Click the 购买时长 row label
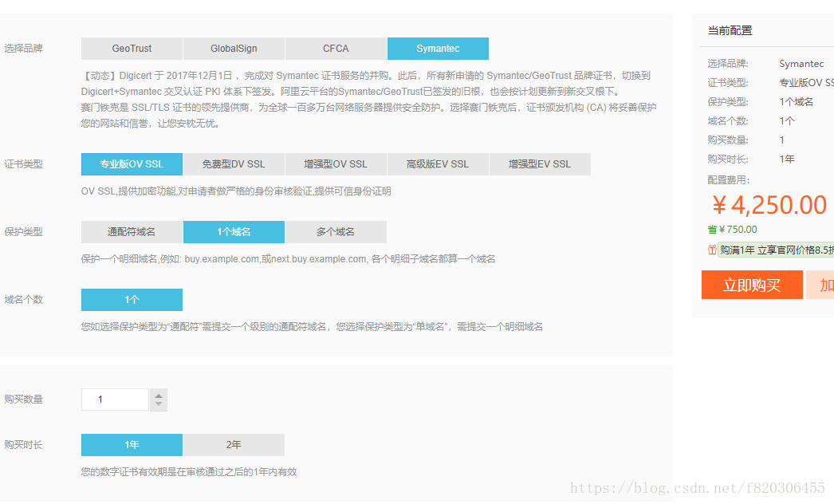This screenshot has height=504, width=834. click(23, 445)
